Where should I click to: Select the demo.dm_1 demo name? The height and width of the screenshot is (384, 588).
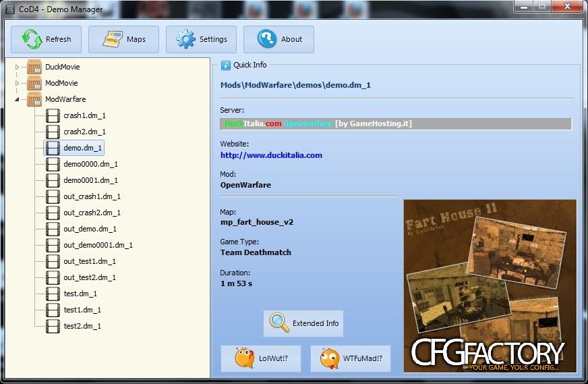83,148
